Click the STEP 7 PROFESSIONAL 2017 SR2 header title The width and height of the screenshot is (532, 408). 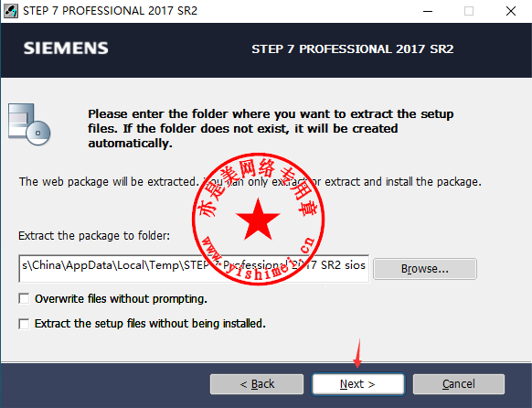353,49
